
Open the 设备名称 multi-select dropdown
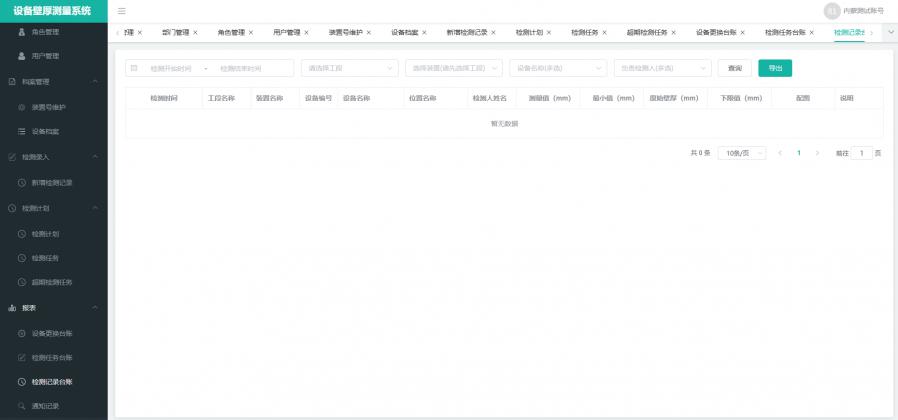tap(558, 68)
